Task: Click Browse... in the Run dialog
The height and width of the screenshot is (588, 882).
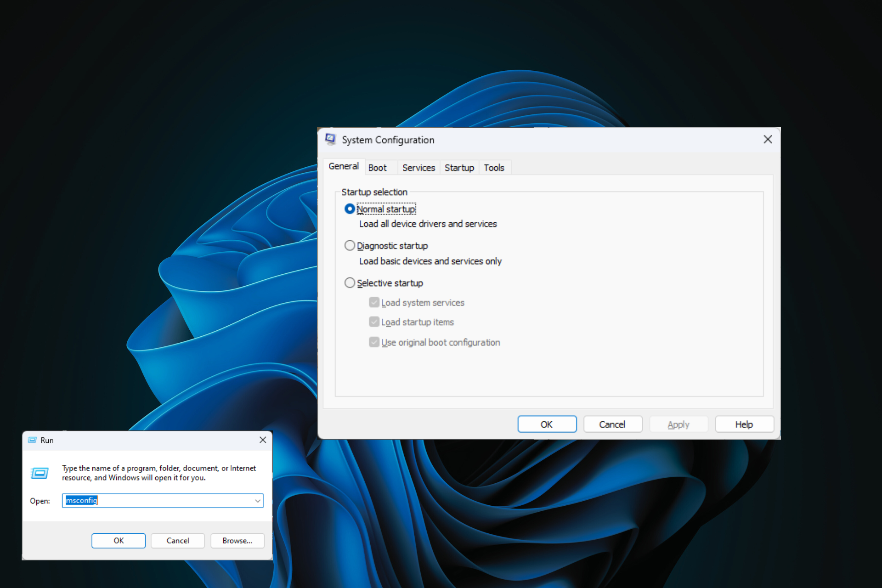Action: 237,541
